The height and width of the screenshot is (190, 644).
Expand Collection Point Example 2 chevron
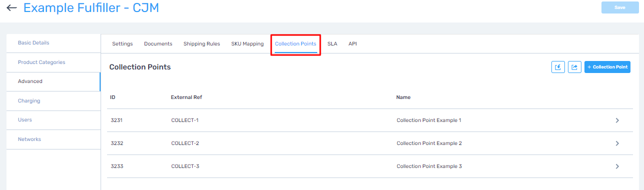[x=617, y=143]
